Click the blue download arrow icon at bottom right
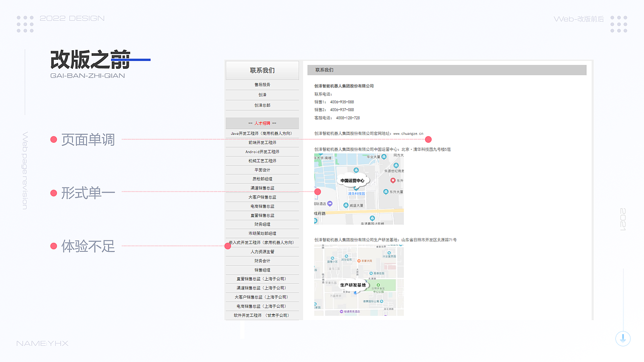644x362 pixels. pos(623,339)
